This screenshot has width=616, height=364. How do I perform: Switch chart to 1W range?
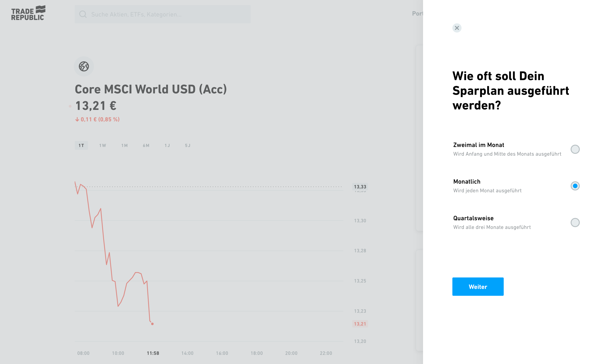[x=103, y=145]
